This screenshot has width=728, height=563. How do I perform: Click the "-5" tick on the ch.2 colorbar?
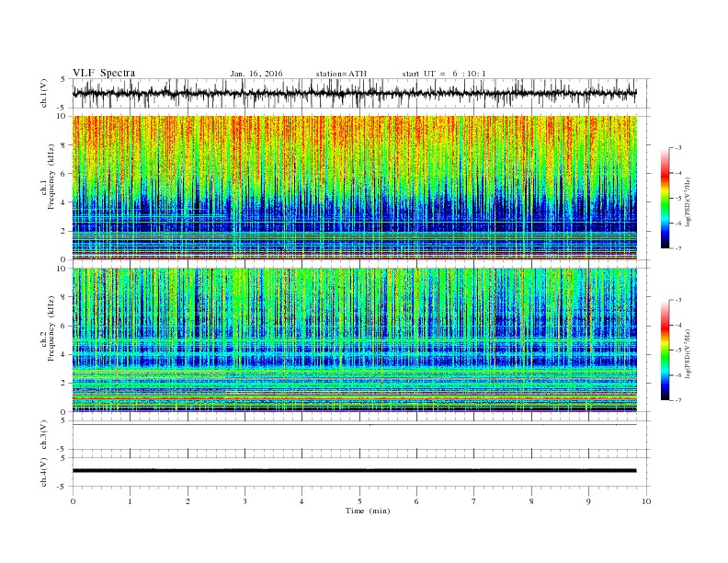coord(678,350)
